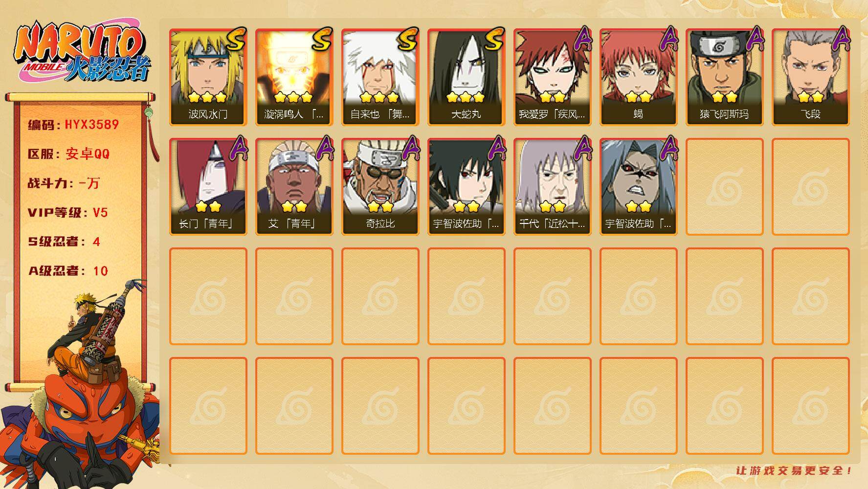The width and height of the screenshot is (868, 489).
Task: Select the 大蛇丸 ninja card
Action: point(467,77)
